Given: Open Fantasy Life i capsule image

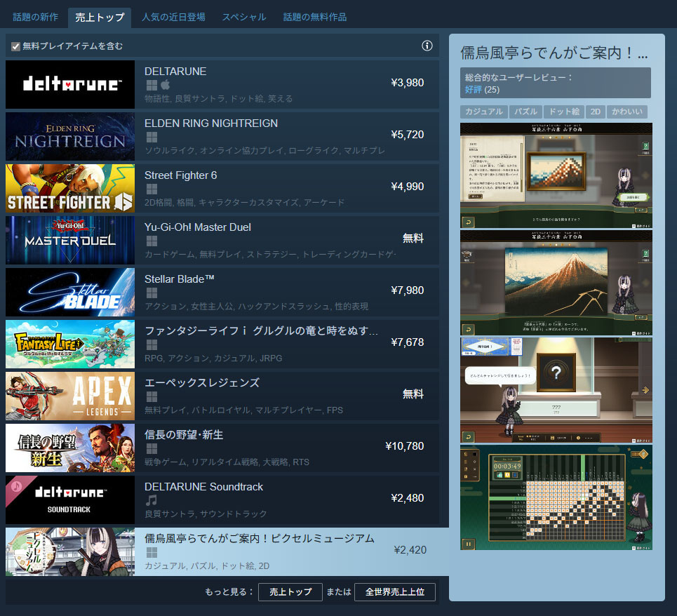Looking at the screenshot, I should pos(70,344).
